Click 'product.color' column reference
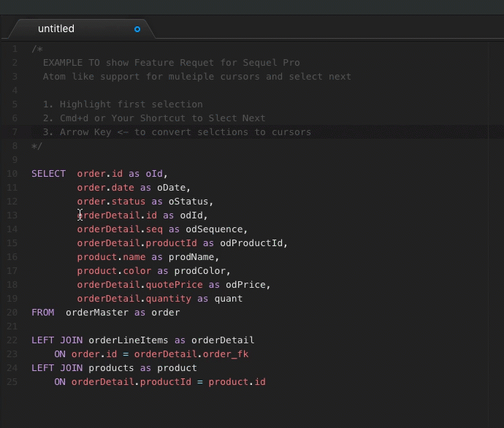 (x=114, y=271)
